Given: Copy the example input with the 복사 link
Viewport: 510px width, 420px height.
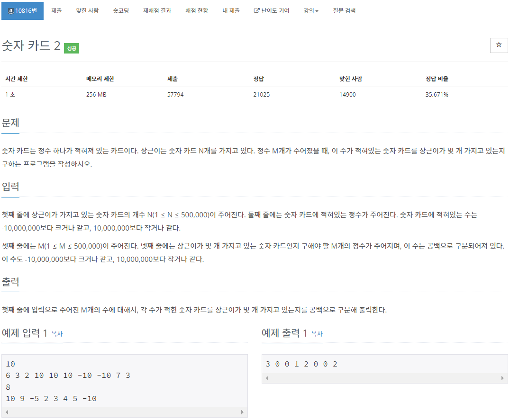Looking at the screenshot, I should pos(57,334).
